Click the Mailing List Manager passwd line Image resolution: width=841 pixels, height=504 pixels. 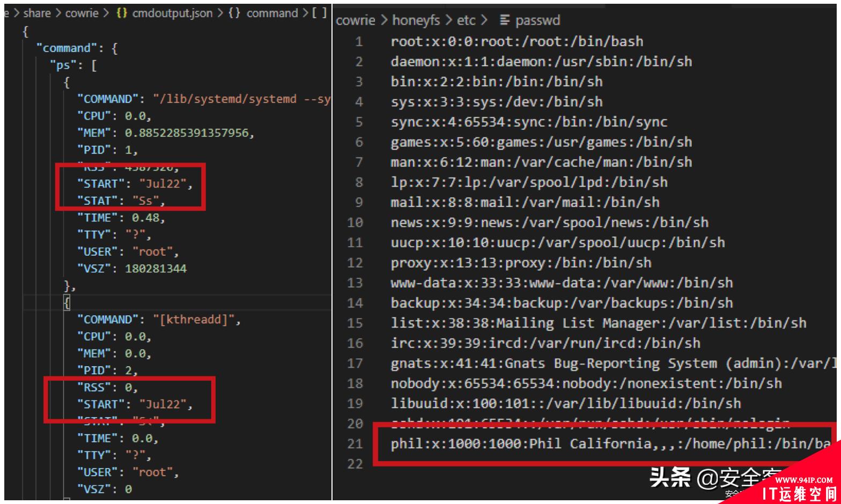click(x=599, y=323)
